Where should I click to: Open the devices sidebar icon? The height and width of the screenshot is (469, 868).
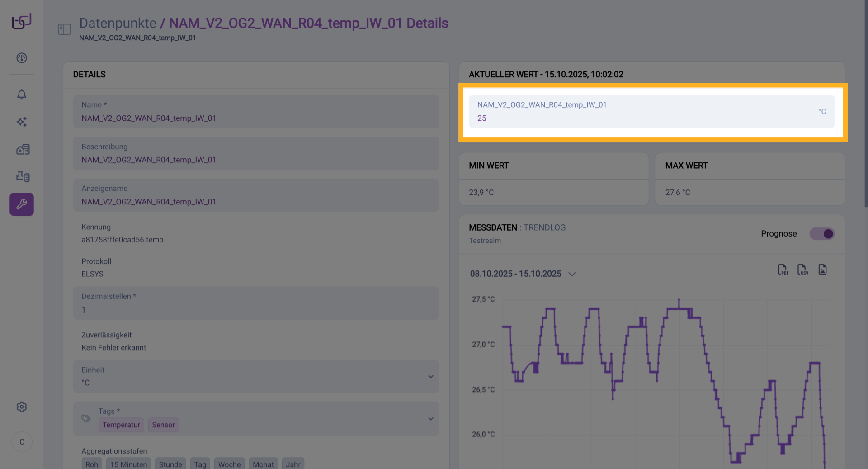(23, 176)
